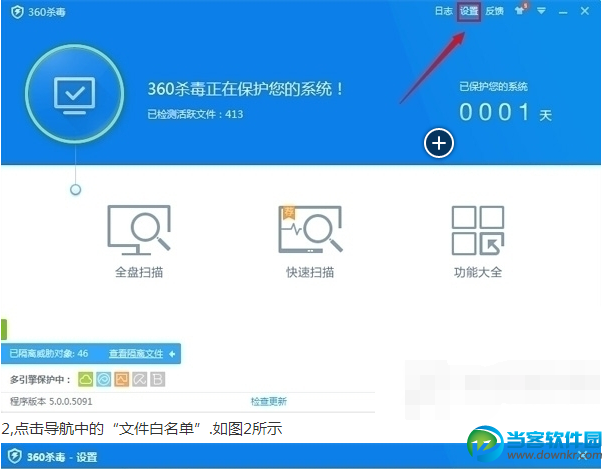Toggle the gray fourth engine icon
The image size is (603, 469).
[x=140, y=379]
